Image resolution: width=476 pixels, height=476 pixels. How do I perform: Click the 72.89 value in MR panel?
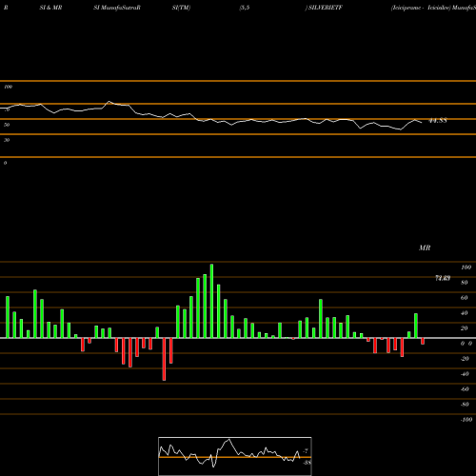pos(443,278)
